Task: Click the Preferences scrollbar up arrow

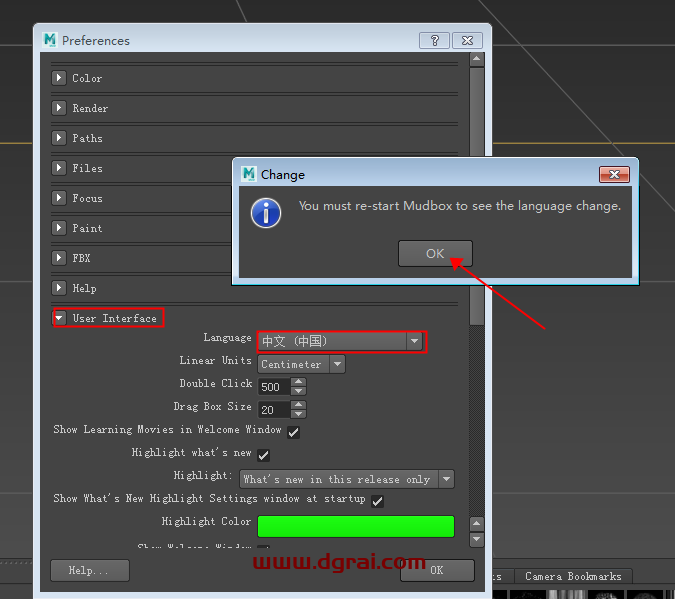Action: [x=477, y=59]
